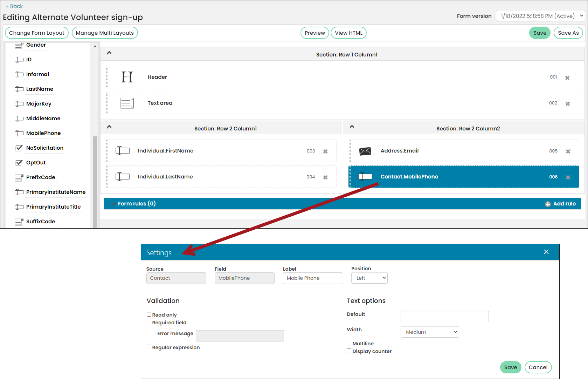Screen dimensions: 588x379
Task: Click the Header H icon
Action: (127, 77)
